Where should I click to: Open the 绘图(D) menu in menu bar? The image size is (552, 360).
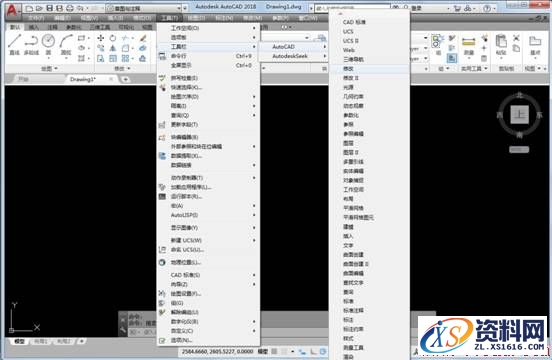196,18
